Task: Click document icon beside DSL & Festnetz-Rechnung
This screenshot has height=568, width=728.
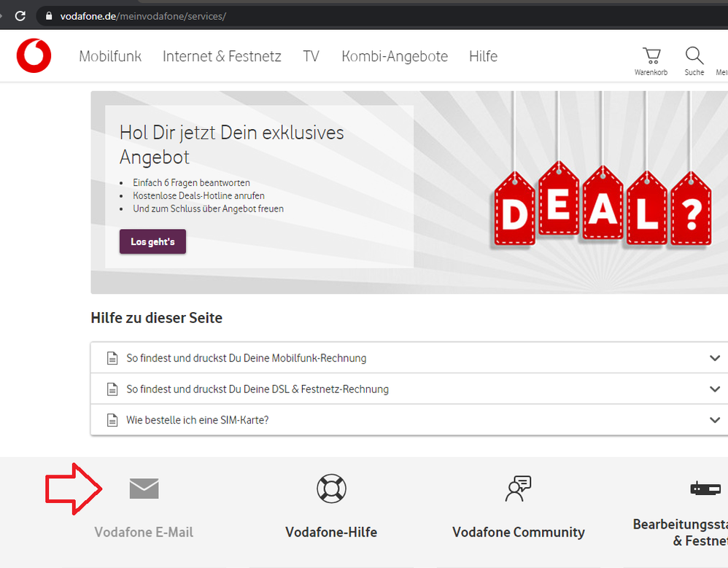Action: point(112,389)
